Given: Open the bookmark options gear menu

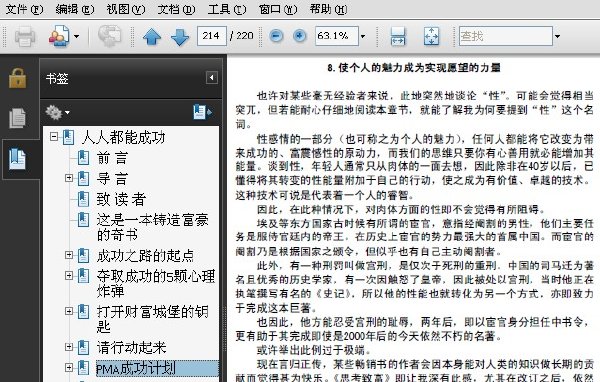Looking at the screenshot, I should [x=57, y=112].
